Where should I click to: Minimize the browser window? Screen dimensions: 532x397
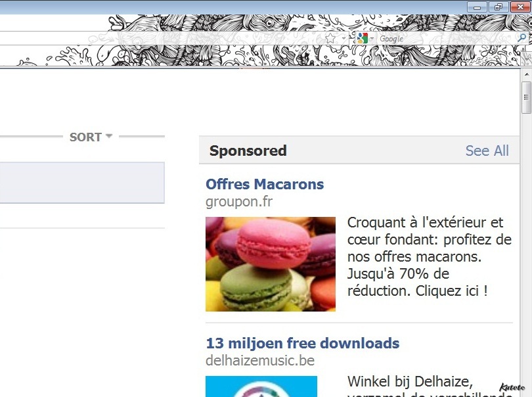click(477, 7)
